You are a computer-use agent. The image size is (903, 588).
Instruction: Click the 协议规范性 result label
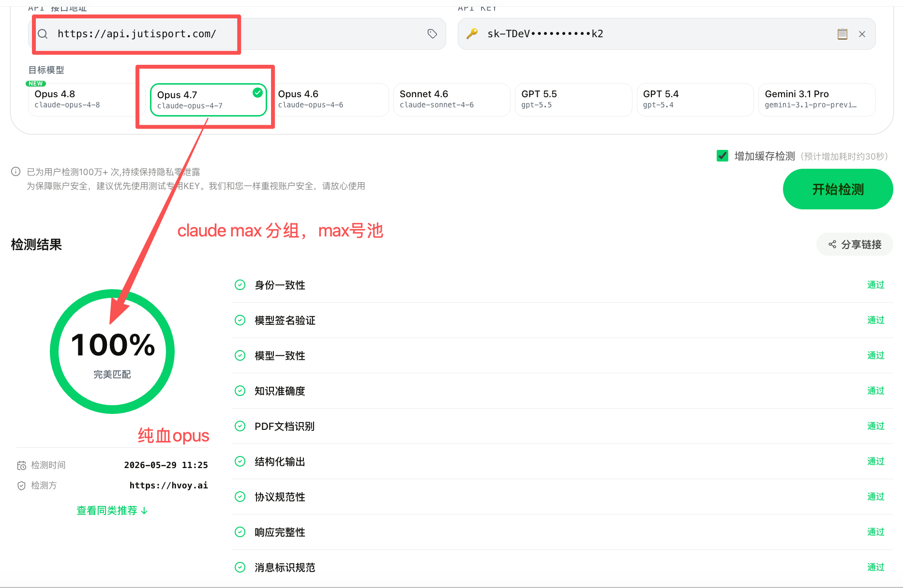pos(280,497)
